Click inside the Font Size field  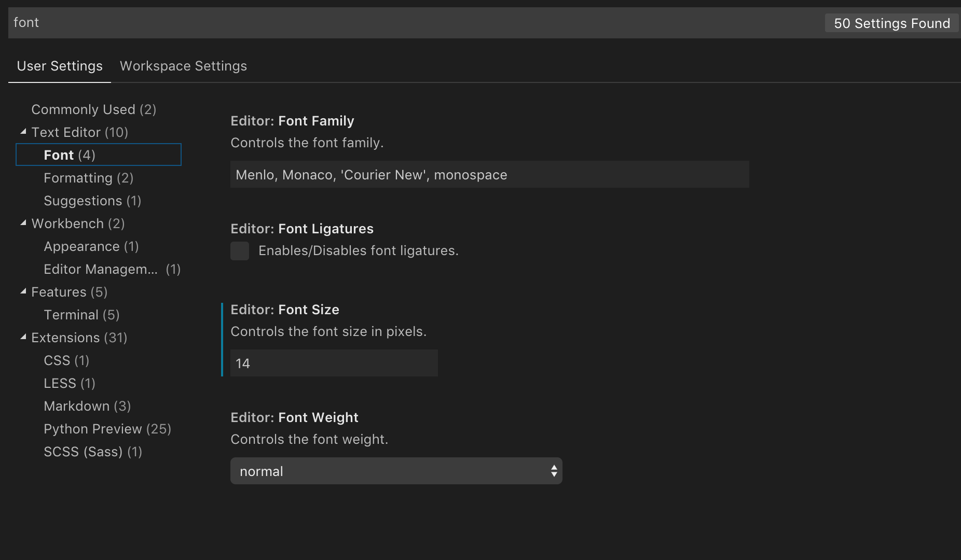[x=334, y=363]
